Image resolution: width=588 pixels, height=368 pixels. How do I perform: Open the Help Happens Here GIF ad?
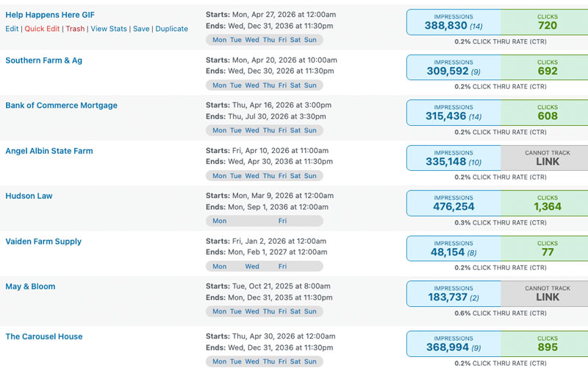coord(50,15)
